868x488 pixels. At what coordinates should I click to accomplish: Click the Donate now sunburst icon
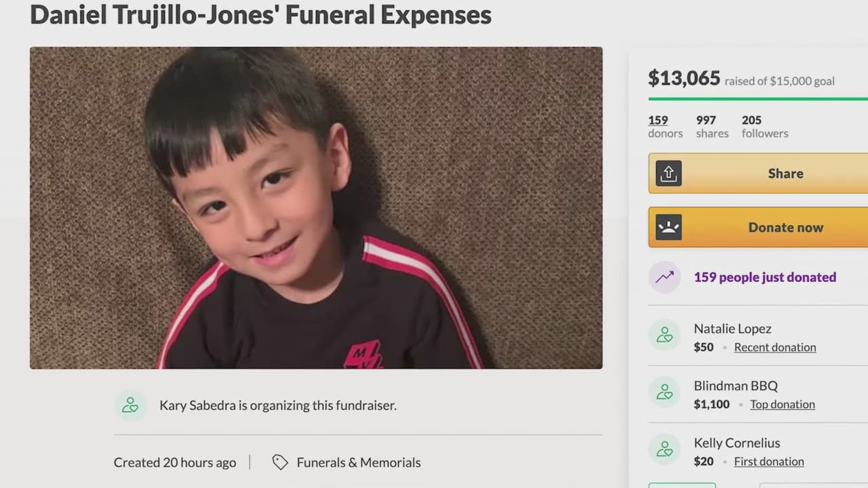tap(668, 227)
